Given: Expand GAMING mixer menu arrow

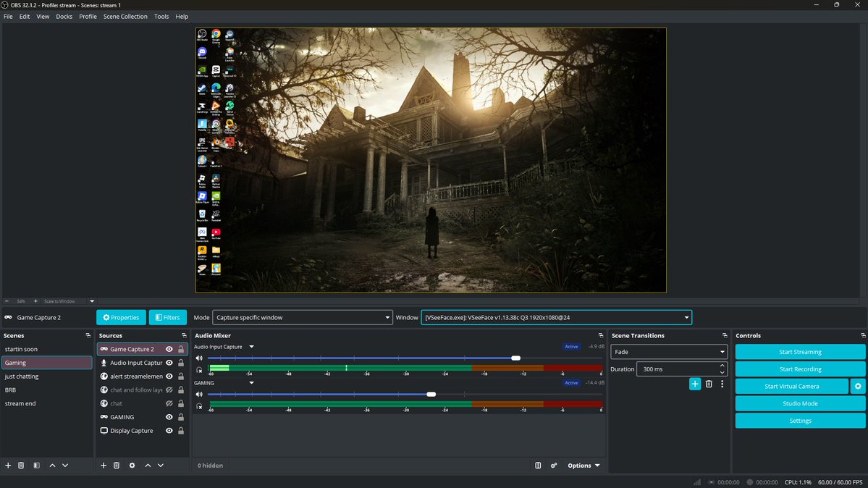Looking at the screenshot, I should click(251, 383).
